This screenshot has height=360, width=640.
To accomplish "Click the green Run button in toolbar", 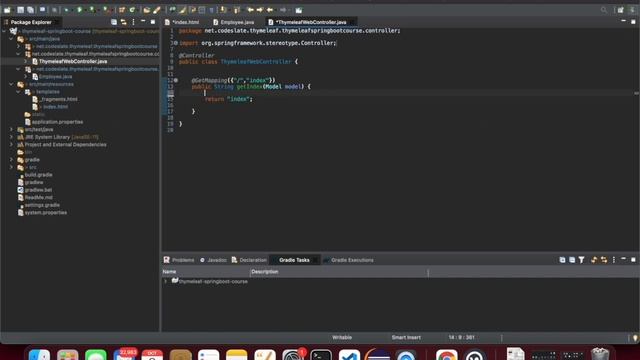I will click(x=80, y=10).
